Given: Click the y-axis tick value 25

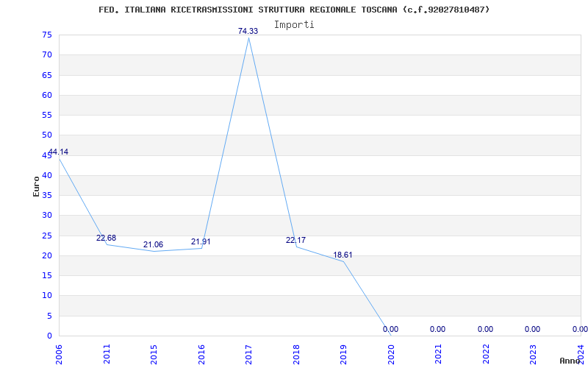Looking at the screenshot, I should 47,236.
